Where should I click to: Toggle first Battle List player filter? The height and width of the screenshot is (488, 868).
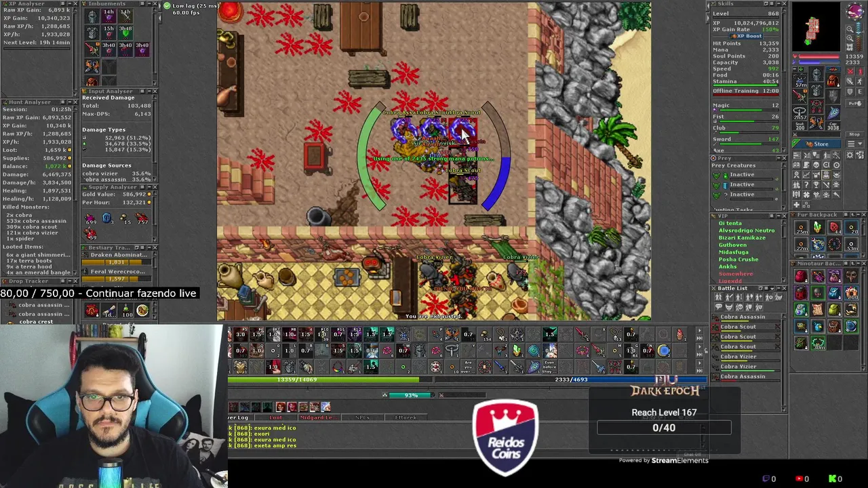[x=719, y=297]
